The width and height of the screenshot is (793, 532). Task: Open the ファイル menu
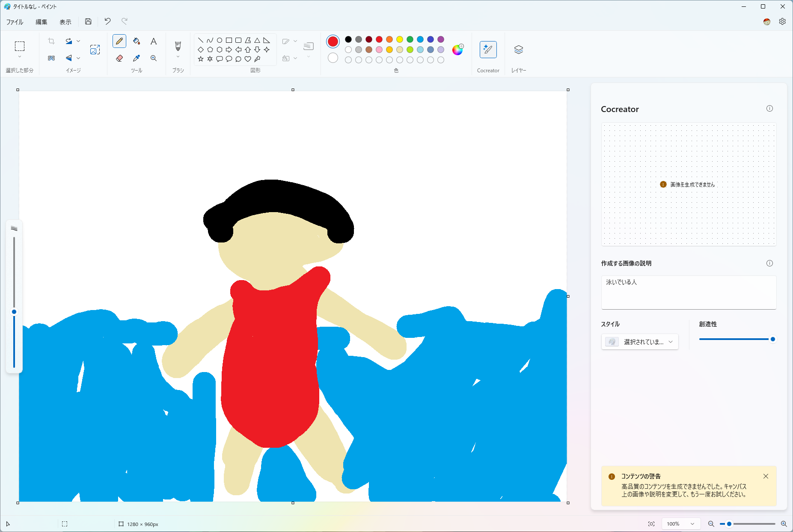[15, 22]
